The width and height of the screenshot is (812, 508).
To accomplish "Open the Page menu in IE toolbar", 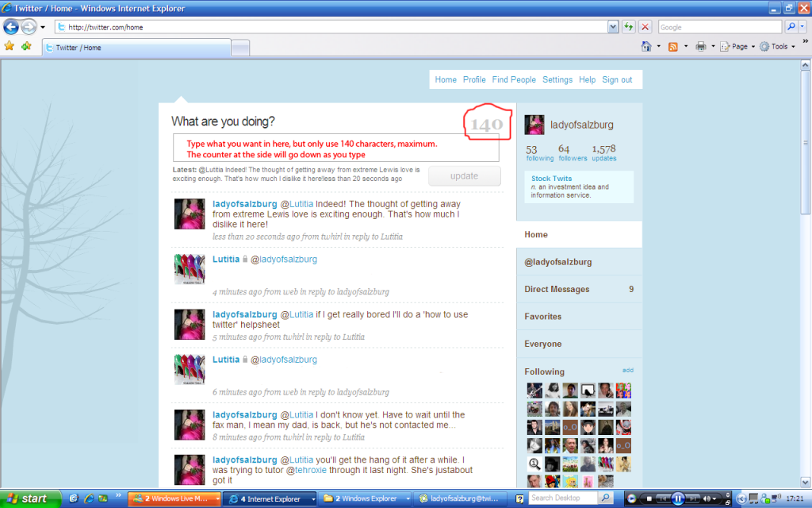I will click(x=738, y=47).
